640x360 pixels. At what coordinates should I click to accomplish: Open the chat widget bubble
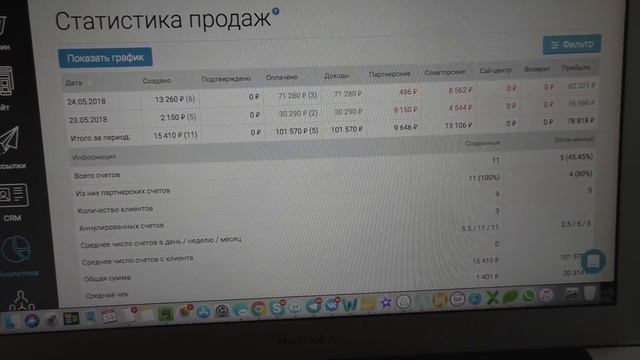coord(593,261)
